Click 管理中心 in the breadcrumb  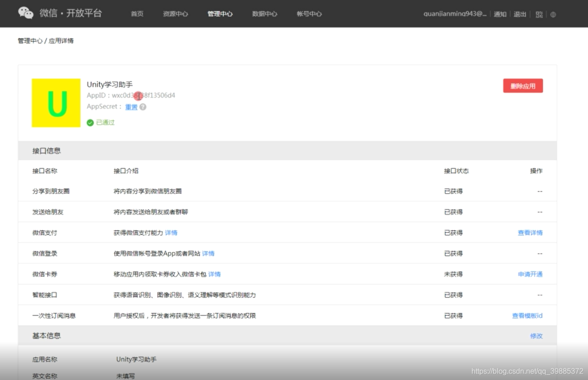30,41
